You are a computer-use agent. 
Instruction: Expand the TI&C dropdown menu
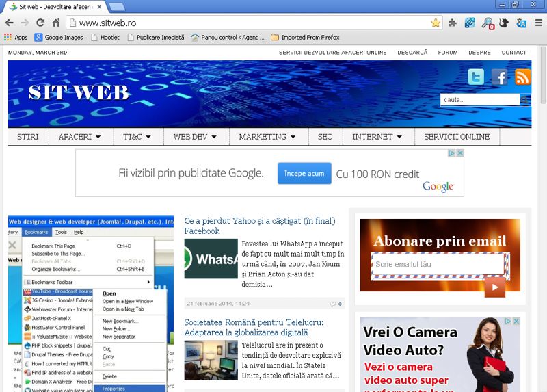tap(139, 137)
